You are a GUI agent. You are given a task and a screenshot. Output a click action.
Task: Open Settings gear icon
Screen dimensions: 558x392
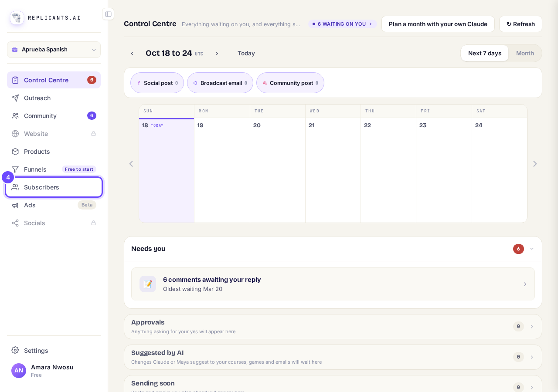click(x=15, y=351)
